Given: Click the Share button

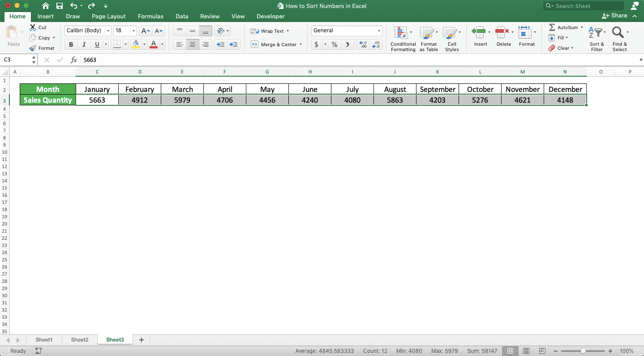Looking at the screenshot, I should tap(615, 16).
